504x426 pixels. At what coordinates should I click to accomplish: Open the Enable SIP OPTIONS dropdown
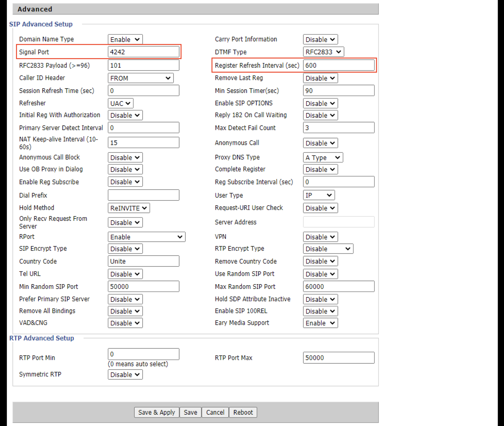pyautogui.click(x=320, y=103)
